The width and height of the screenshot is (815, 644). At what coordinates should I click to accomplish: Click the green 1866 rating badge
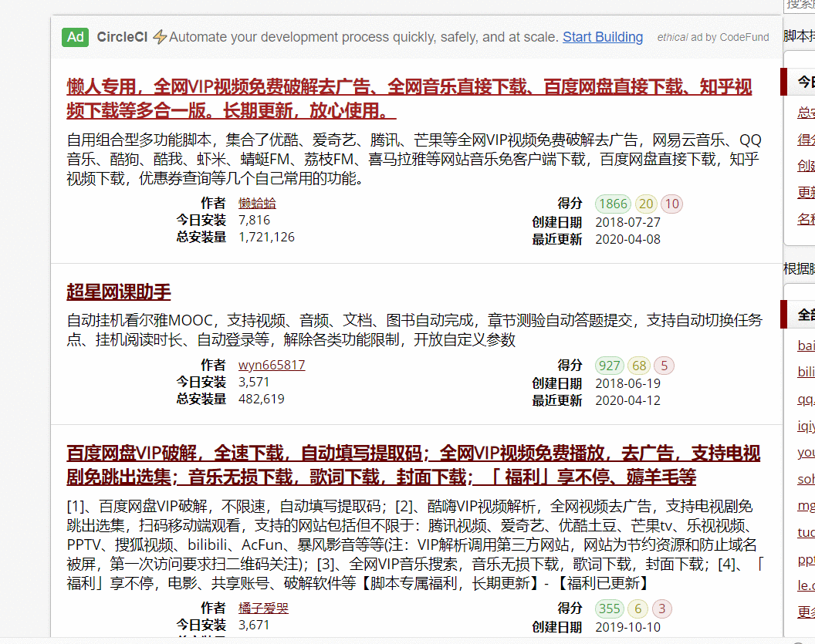(x=613, y=204)
